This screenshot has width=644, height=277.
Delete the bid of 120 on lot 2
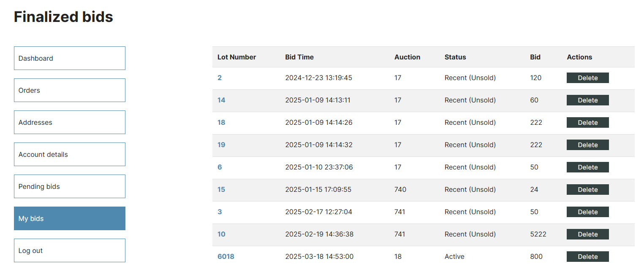click(588, 78)
